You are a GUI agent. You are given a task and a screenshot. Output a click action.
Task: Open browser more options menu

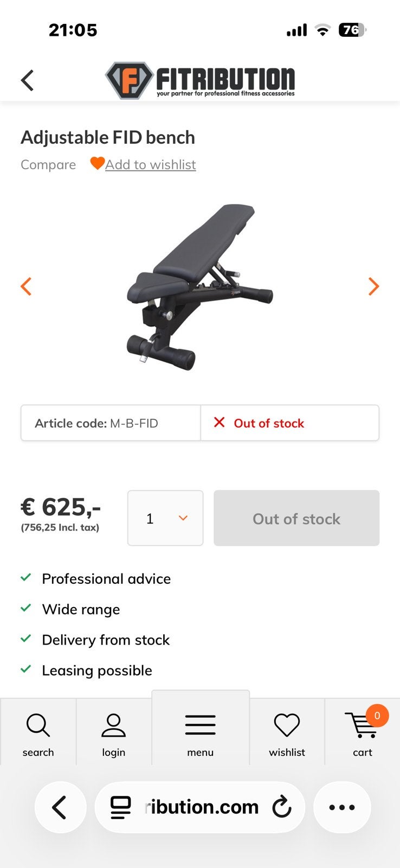pos(342,807)
